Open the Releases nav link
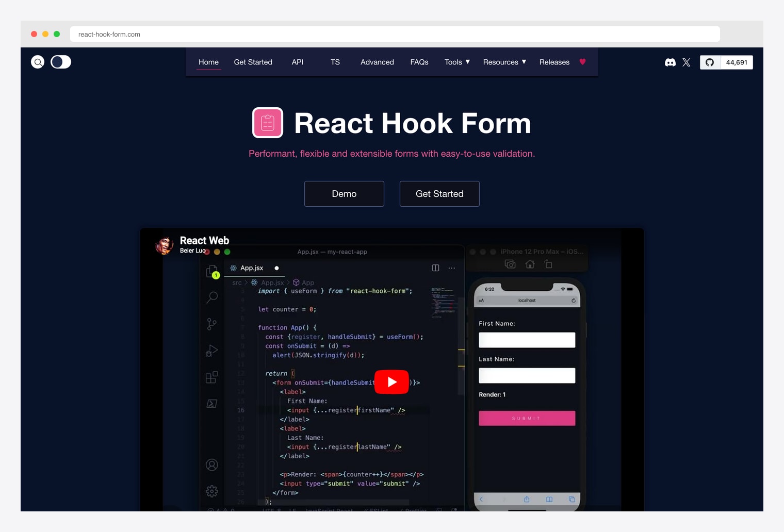 point(554,62)
